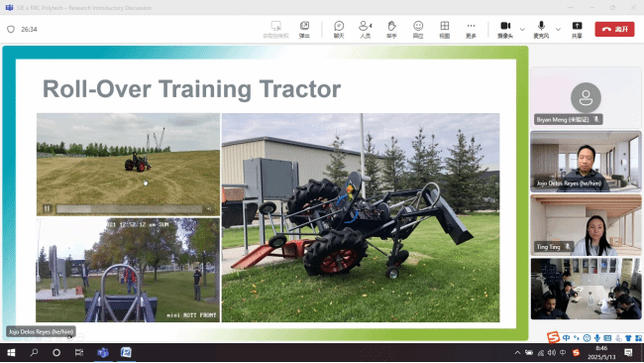Switch to the Teams taskbar app

[103, 352]
